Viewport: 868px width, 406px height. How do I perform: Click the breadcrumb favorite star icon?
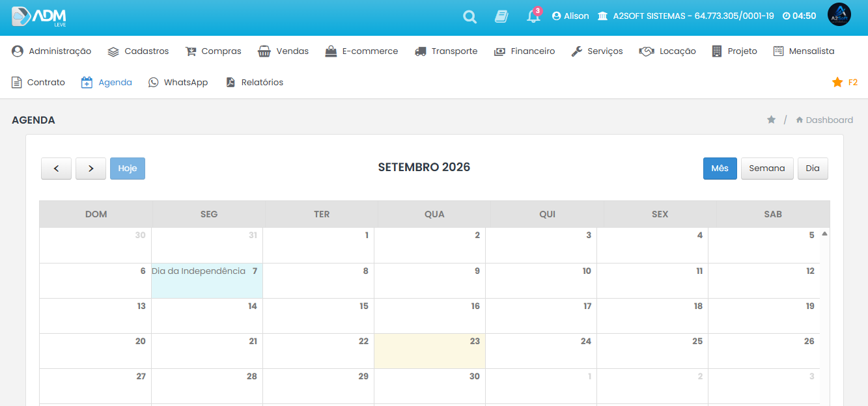pyautogui.click(x=771, y=120)
